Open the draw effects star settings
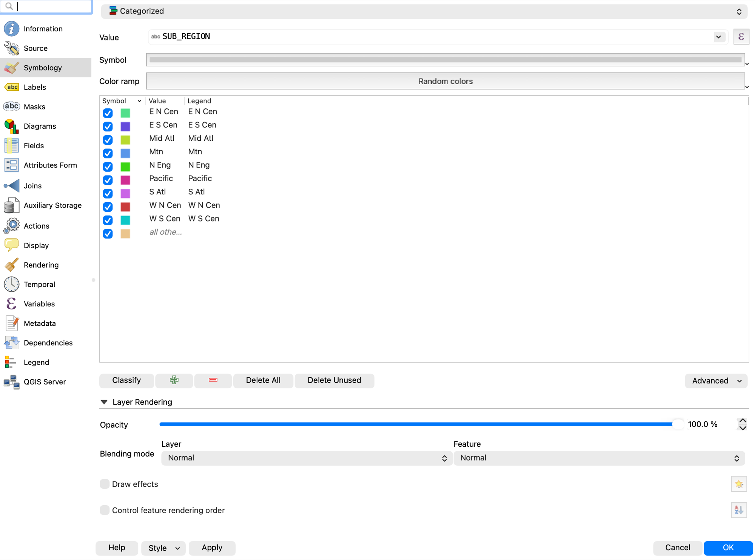755x560 pixels. pyautogui.click(x=739, y=484)
